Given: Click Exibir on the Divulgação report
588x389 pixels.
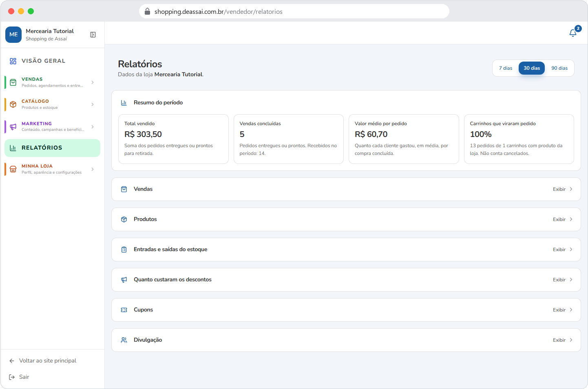Looking at the screenshot, I should (563, 340).
